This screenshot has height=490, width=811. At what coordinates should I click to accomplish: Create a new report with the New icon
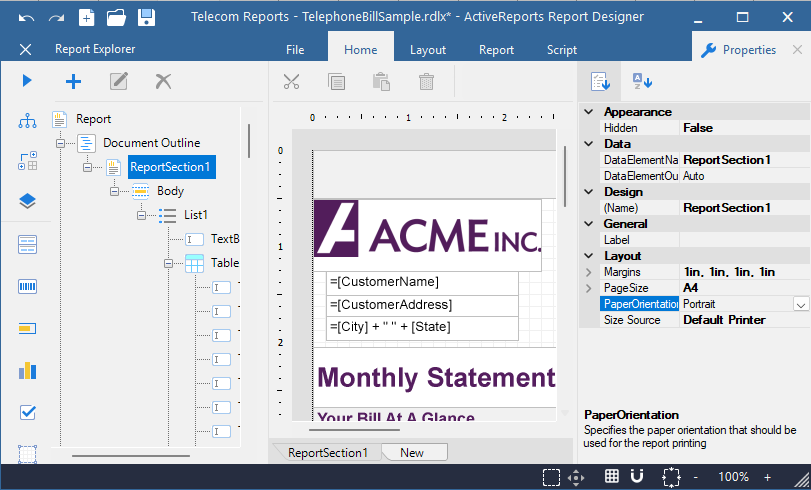[86, 18]
